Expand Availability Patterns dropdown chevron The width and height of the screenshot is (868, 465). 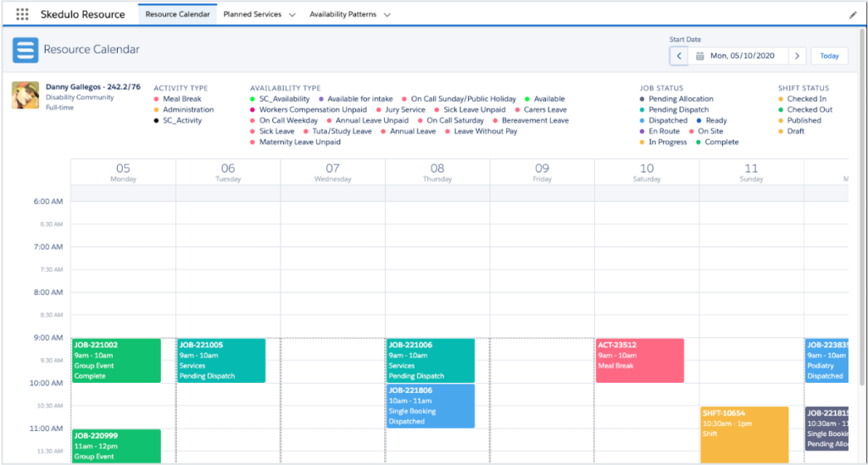pyautogui.click(x=387, y=15)
